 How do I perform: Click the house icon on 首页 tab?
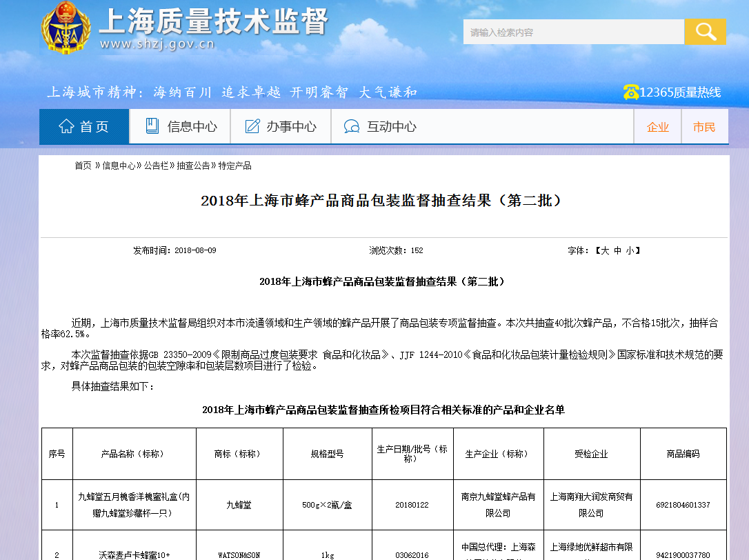point(66,126)
